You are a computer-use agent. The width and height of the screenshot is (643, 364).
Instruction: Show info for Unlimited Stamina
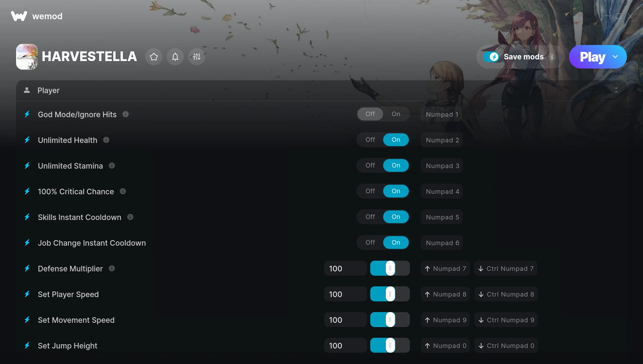point(112,166)
